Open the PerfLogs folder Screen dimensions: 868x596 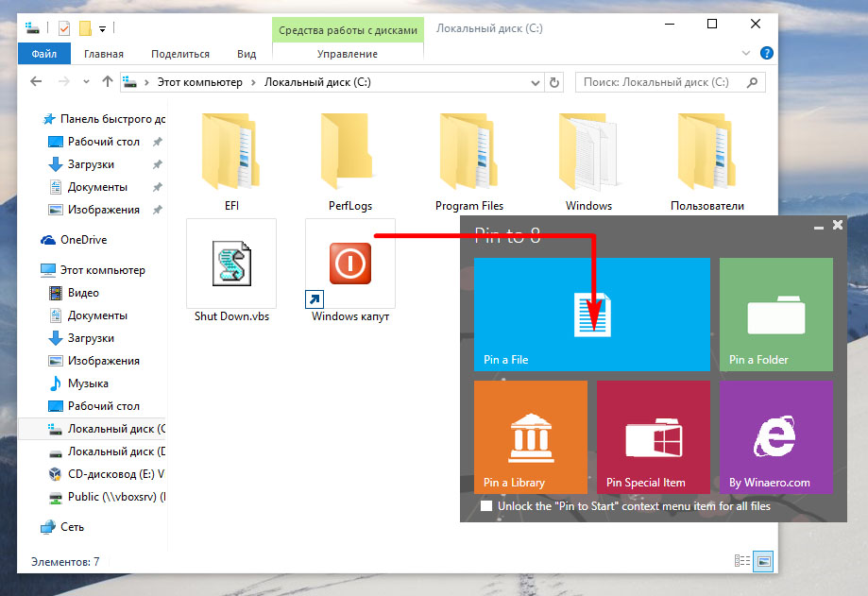(x=349, y=162)
